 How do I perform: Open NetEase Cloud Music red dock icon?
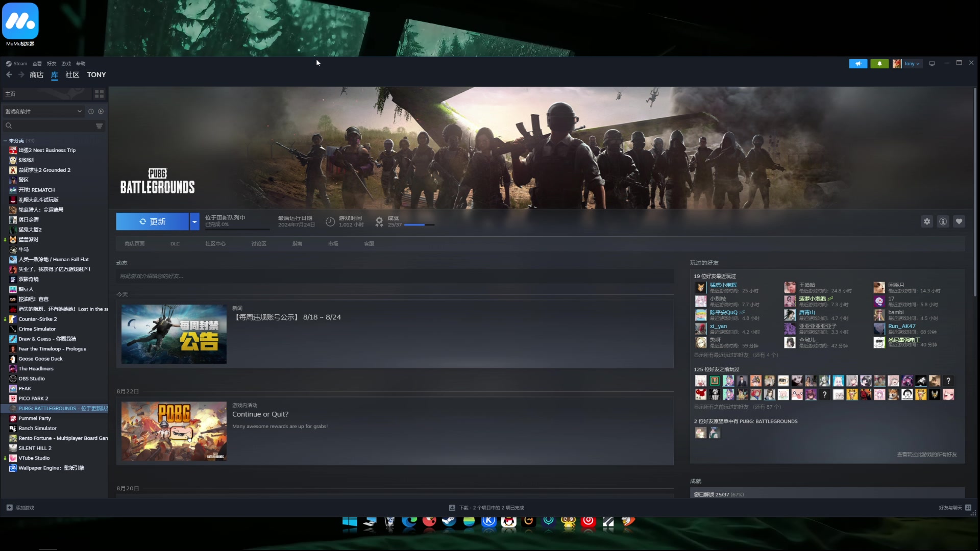(589, 522)
